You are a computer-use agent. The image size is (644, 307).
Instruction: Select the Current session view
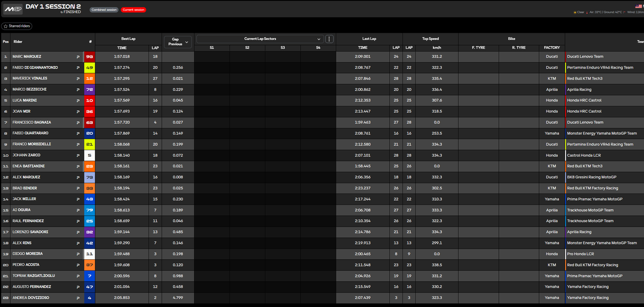(x=133, y=10)
